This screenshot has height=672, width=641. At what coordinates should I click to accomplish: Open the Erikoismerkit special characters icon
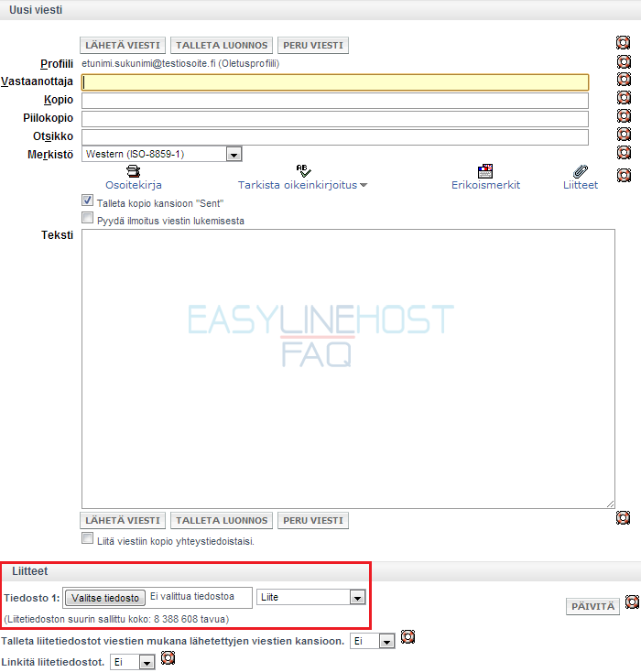(x=485, y=171)
